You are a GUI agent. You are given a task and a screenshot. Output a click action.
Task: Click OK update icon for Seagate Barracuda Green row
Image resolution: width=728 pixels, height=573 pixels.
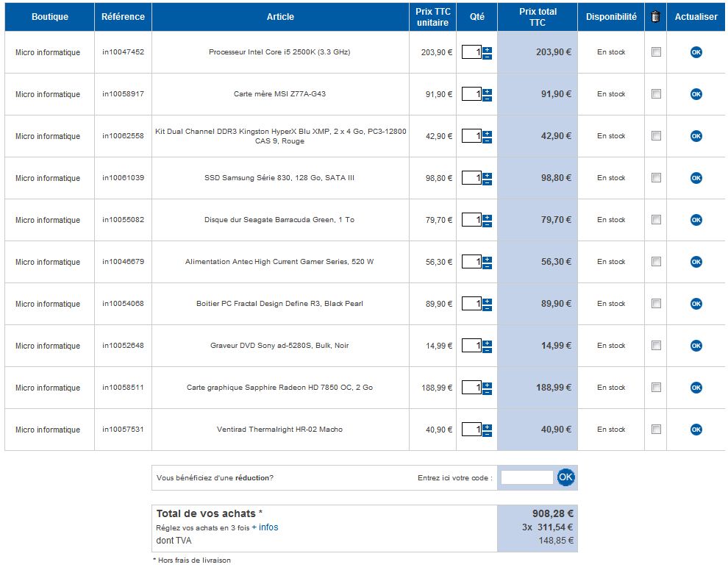(x=696, y=220)
